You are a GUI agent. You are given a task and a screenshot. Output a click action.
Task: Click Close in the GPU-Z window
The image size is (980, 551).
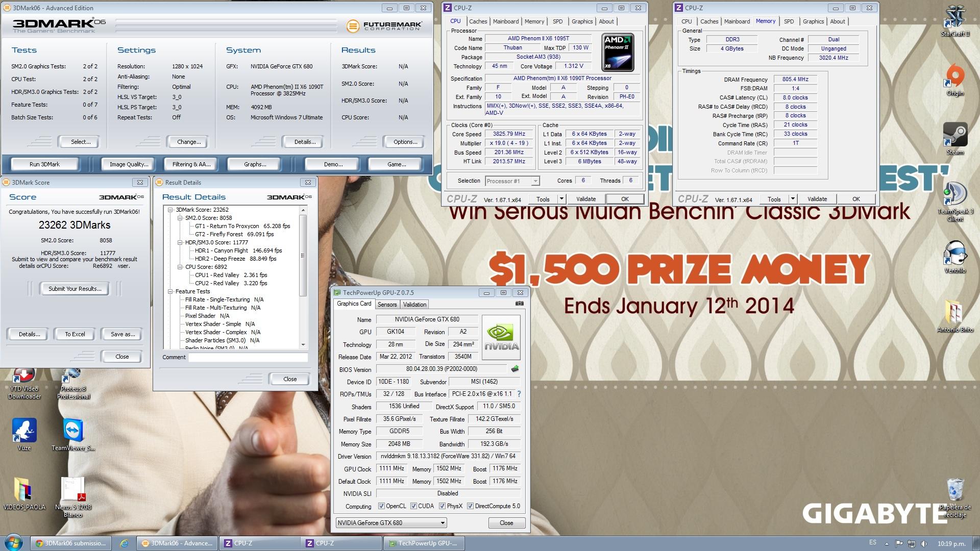tap(506, 523)
